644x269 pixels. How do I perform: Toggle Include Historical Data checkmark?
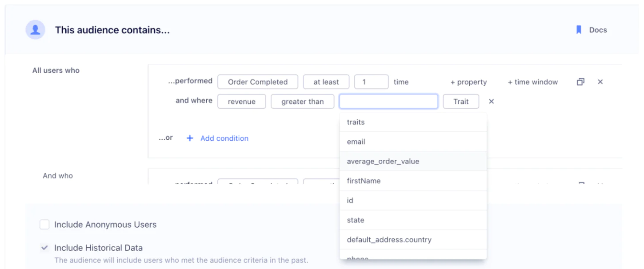click(44, 248)
